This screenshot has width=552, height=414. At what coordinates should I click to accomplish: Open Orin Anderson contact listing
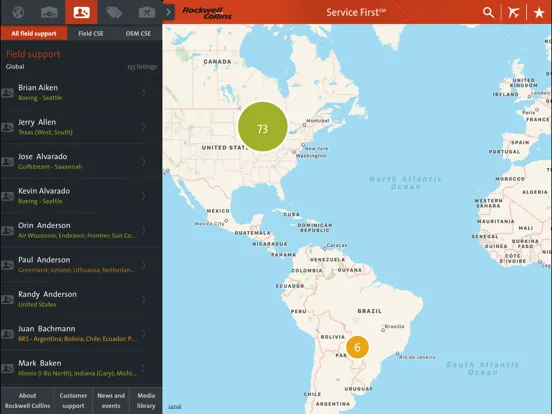pyautogui.click(x=81, y=231)
